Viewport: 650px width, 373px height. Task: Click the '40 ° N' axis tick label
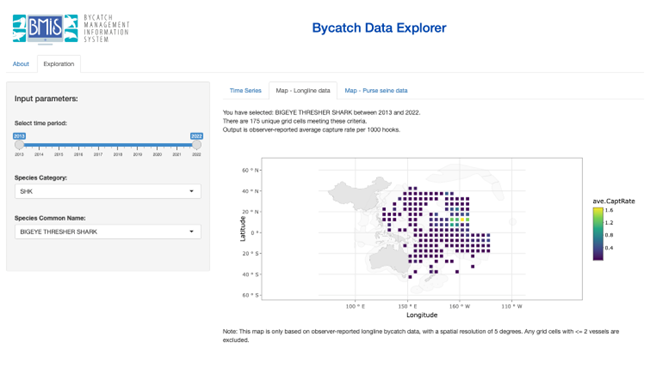click(250, 191)
